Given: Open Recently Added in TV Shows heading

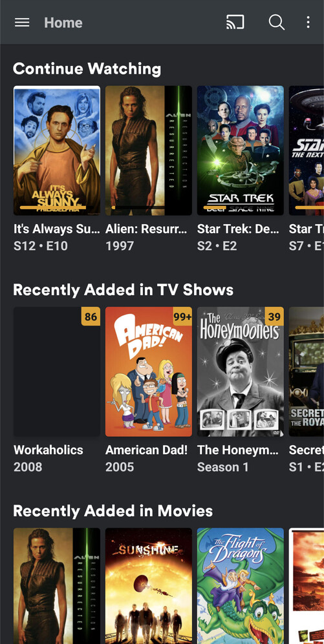Looking at the screenshot, I should (123, 290).
